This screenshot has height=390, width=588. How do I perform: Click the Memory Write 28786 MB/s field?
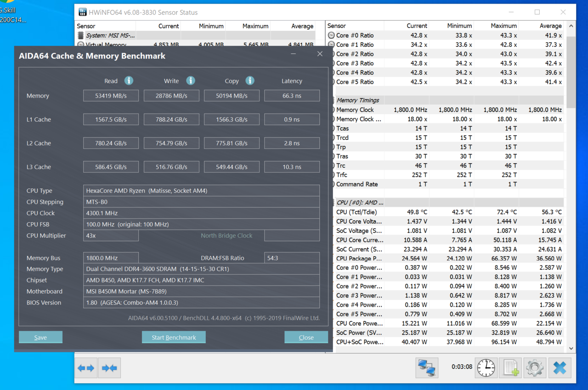[171, 96]
